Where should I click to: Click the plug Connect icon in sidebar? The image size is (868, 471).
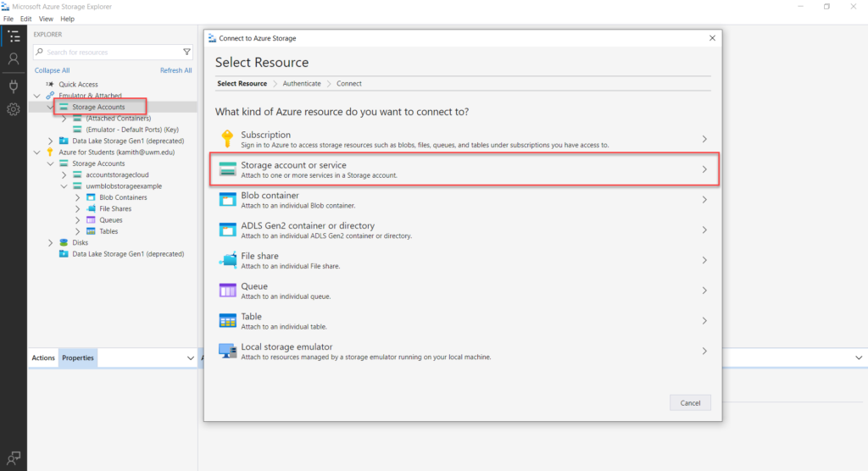(x=14, y=86)
